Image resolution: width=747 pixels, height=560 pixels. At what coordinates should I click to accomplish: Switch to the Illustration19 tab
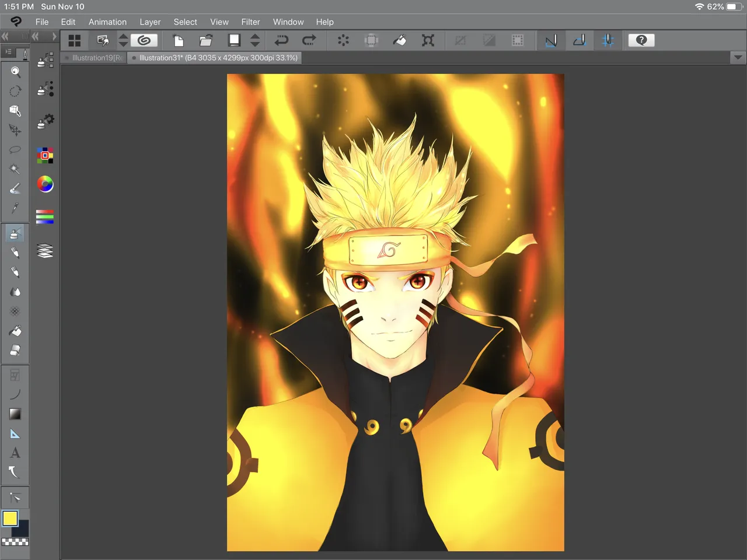[96, 58]
